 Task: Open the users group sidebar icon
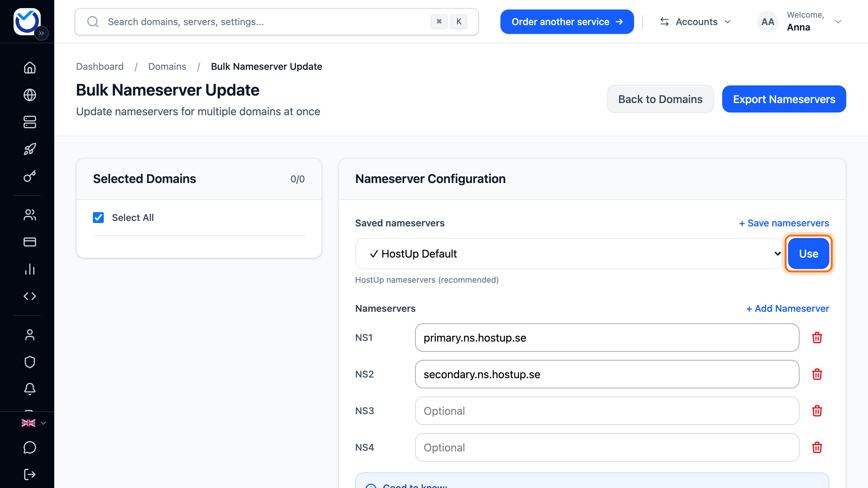click(30, 215)
